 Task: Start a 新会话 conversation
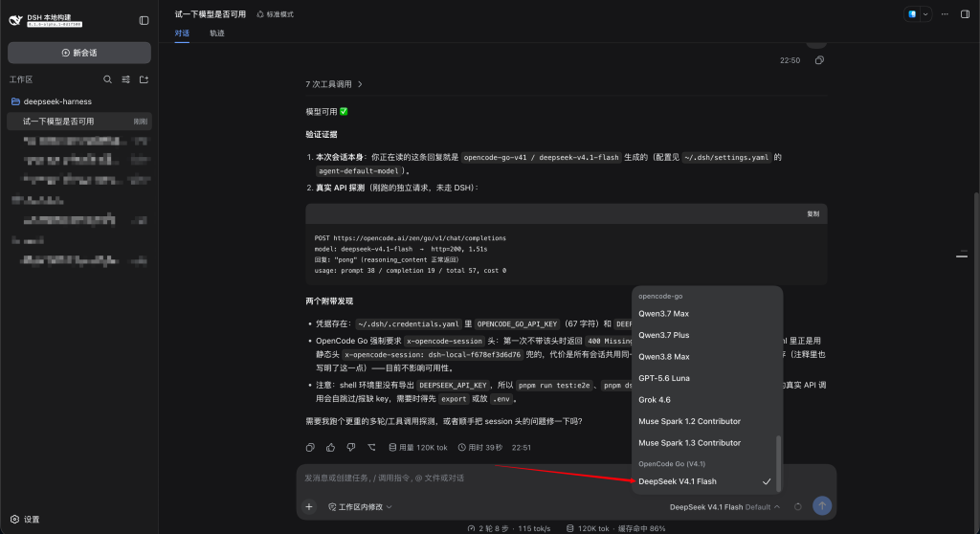79,53
